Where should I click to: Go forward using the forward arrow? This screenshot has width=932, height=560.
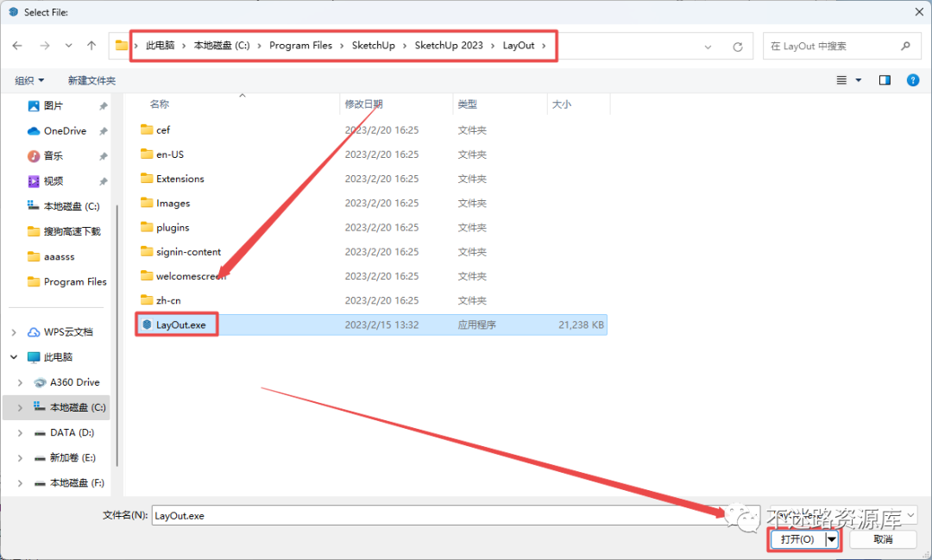pos(45,46)
